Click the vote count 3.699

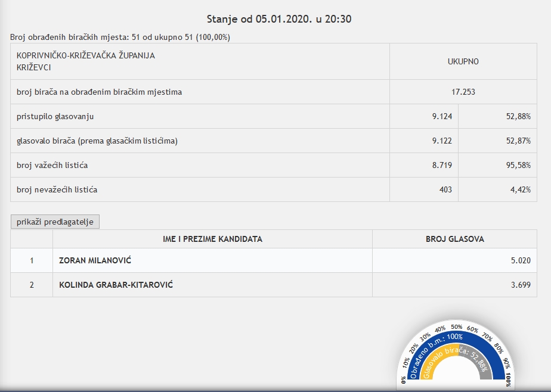[520, 285]
